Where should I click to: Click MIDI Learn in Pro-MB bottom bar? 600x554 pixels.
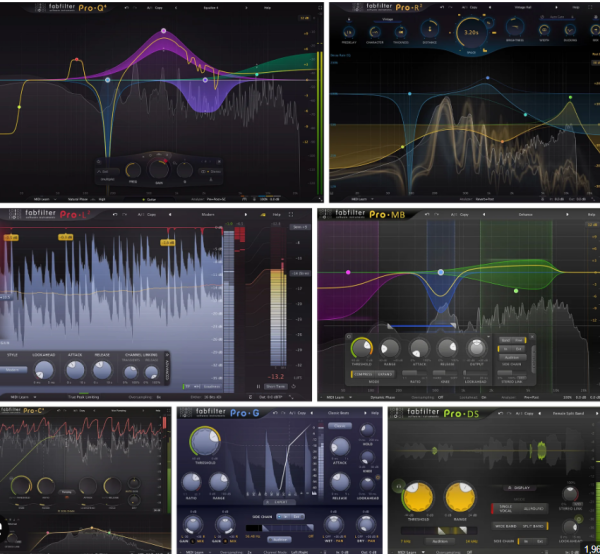[335, 397]
